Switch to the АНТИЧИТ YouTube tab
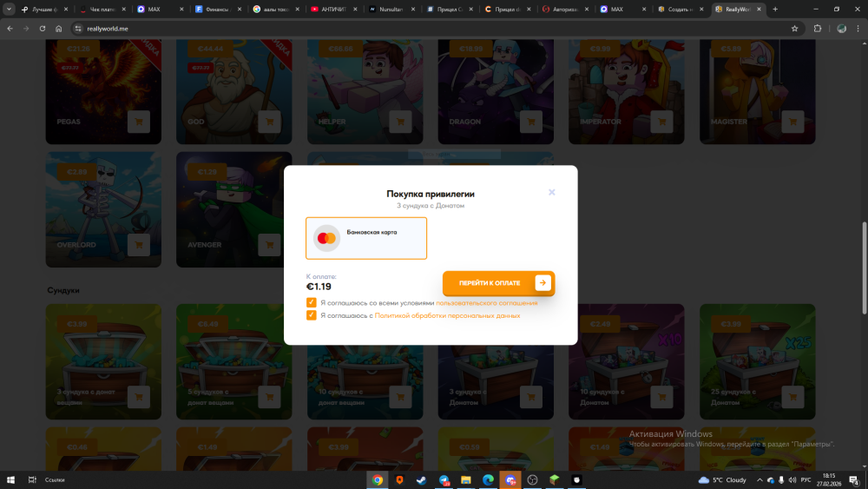The width and height of the screenshot is (868, 489). [332, 10]
